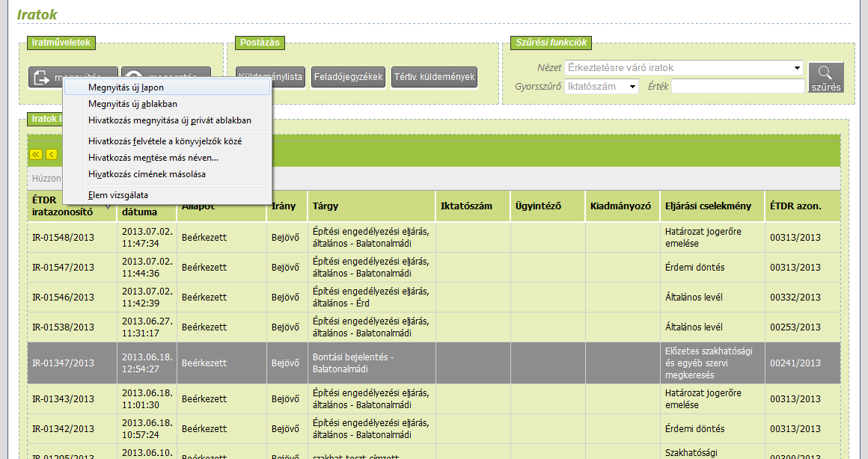Click the Feladójegyzékek button

(x=348, y=77)
